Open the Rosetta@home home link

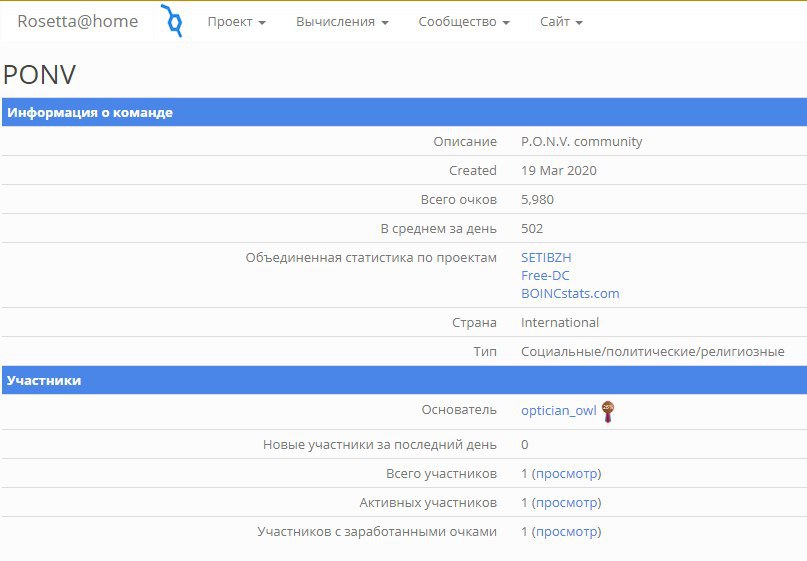click(x=78, y=21)
